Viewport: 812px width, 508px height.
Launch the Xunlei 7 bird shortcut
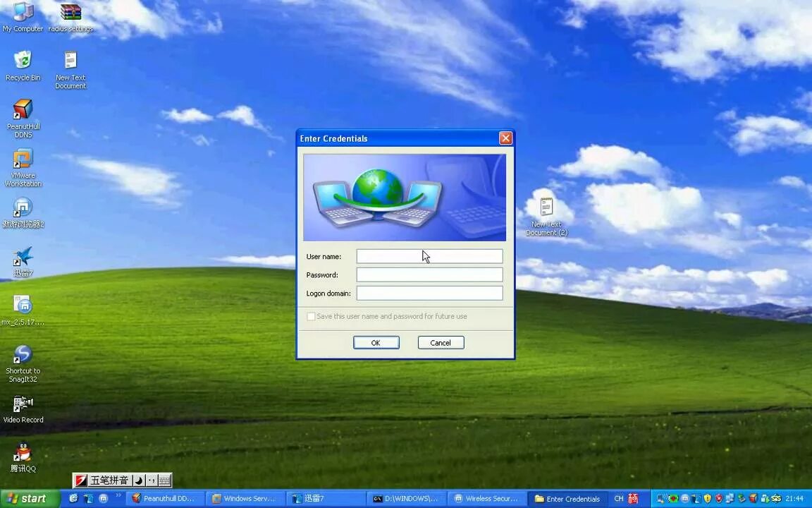[23, 261]
